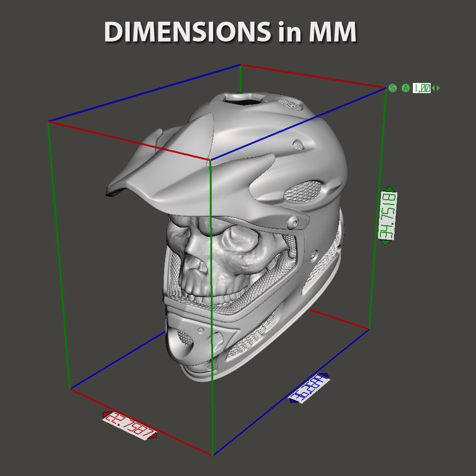Click the left red arrow beside 22.7587

click(107, 414)
